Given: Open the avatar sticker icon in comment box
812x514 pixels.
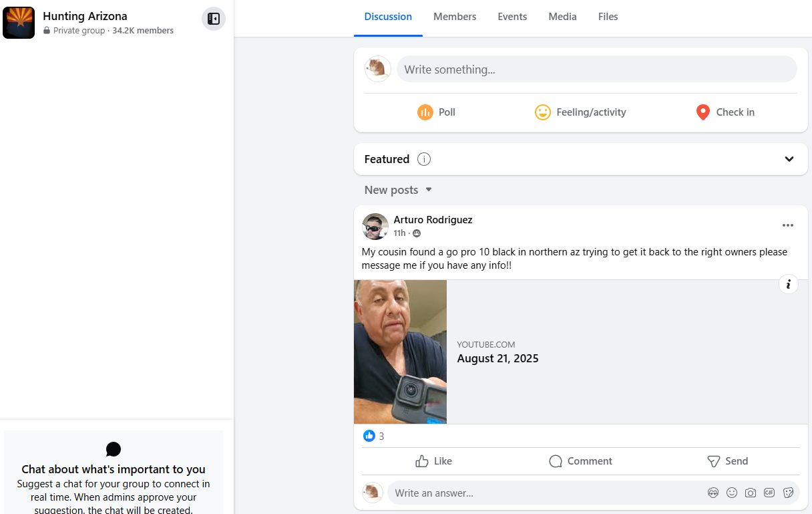Looking at the screenshot, I should (x=713, y=493).
